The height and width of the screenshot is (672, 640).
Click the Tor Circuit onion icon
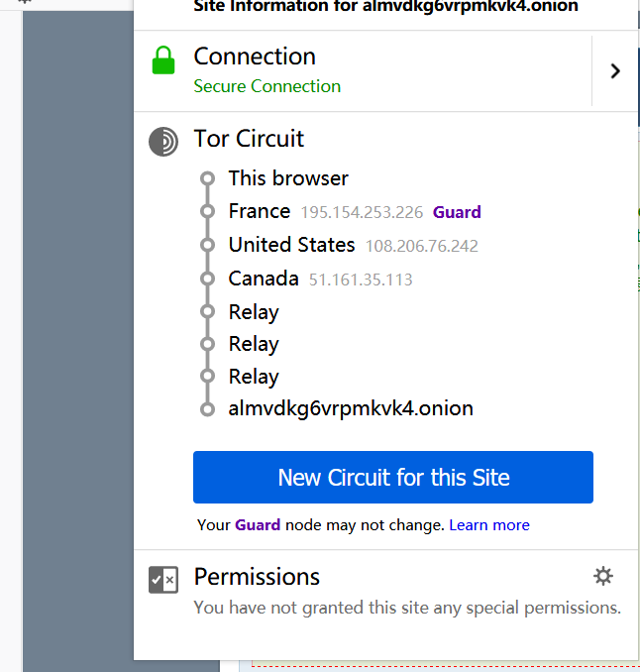[x=163, y=142]
